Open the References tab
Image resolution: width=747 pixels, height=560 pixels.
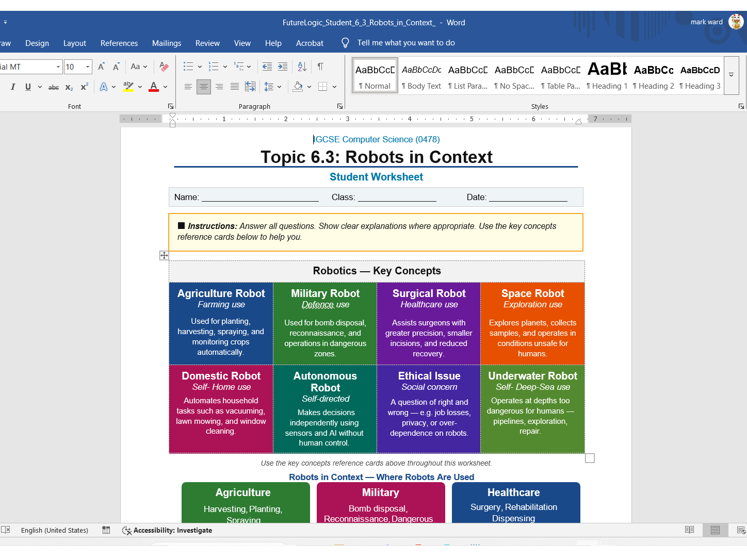click(119, 43)
